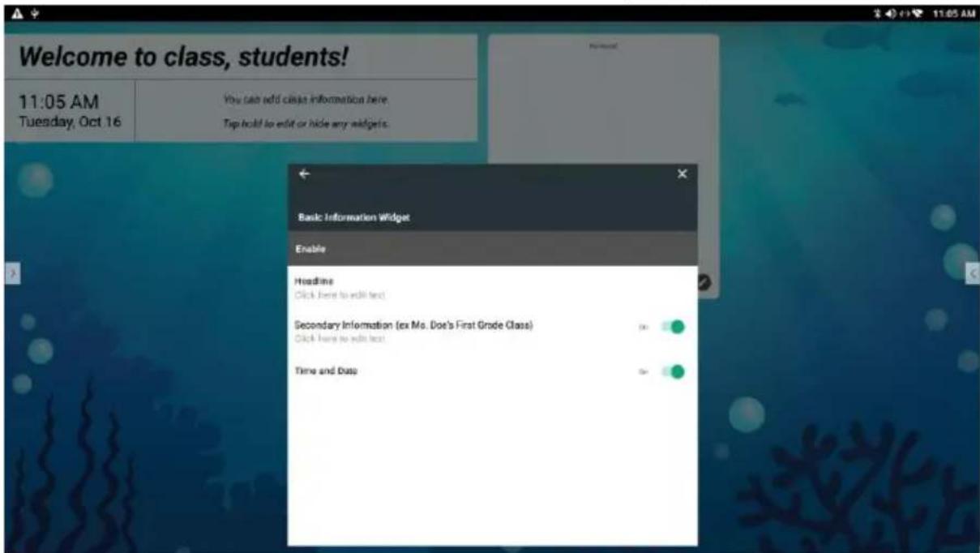Go back using the dialog's back arrow

[x=304, y=174]
